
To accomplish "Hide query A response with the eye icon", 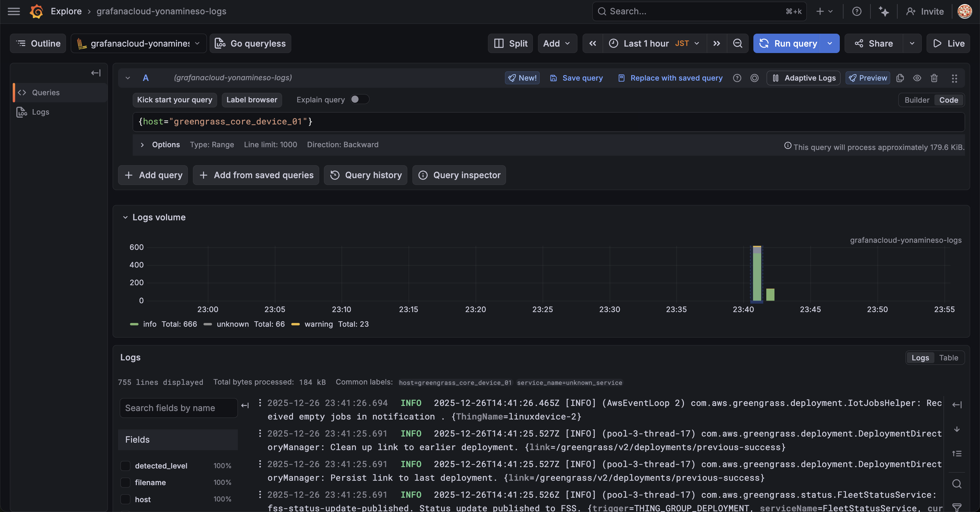I will (x=917, y=78).
